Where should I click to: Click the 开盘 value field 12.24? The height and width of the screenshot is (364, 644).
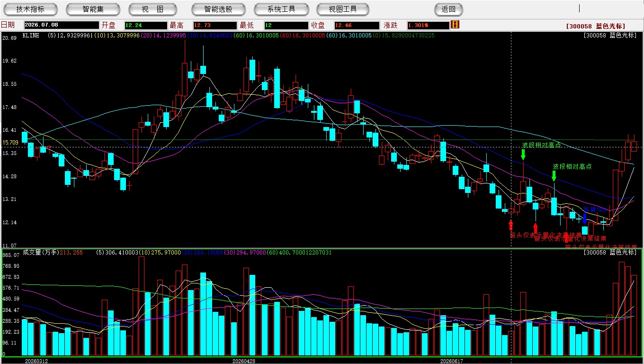coord(146,25)
